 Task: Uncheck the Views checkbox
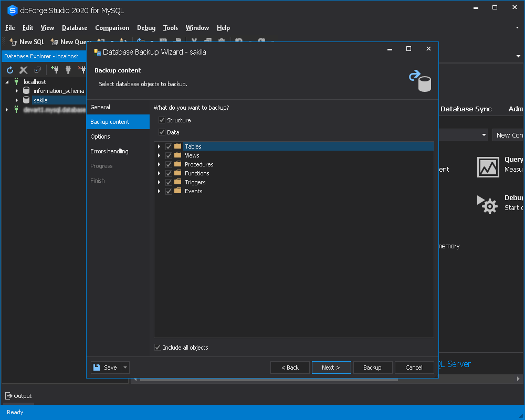pyautogui.click(x=169, y=155)
